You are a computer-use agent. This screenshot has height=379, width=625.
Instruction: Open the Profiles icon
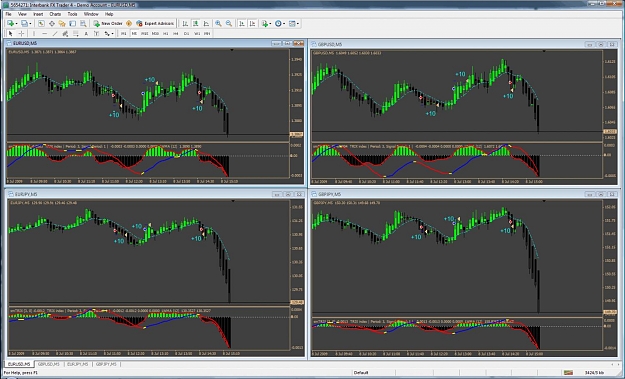(24, 24)
